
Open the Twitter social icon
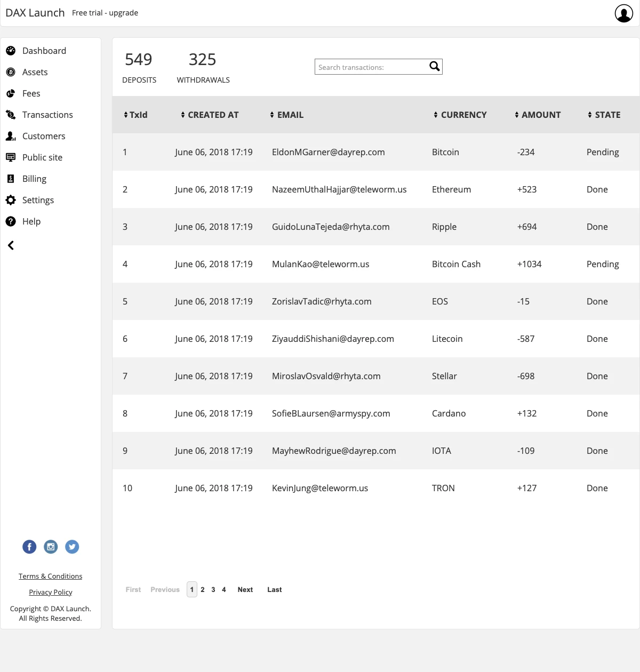72,547
